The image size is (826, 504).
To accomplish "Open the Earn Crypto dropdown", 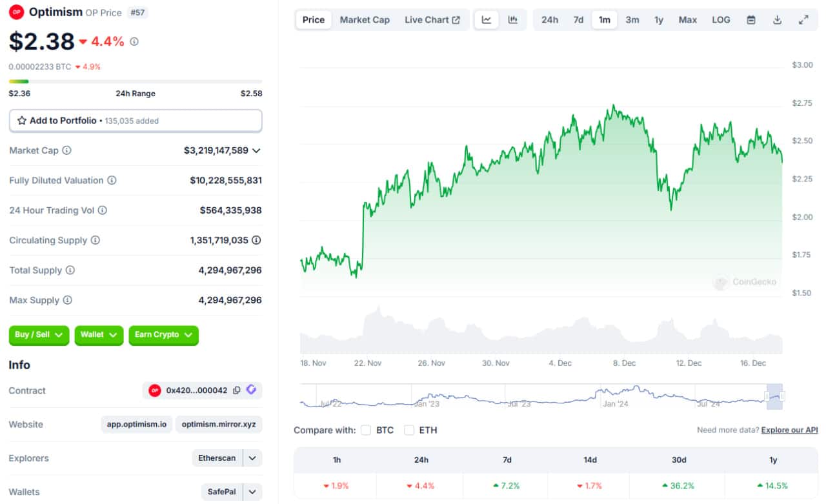I will tap(164, 335).
